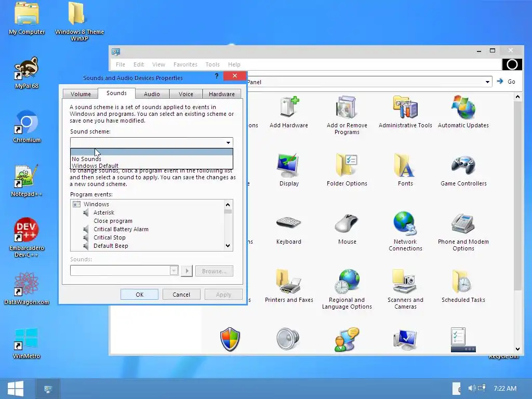The width and height of the screenshot is (532, 399).
Task: Click Control Panel scrollbar down arrow
Action: pyautogui.click(x=517, y=349)
